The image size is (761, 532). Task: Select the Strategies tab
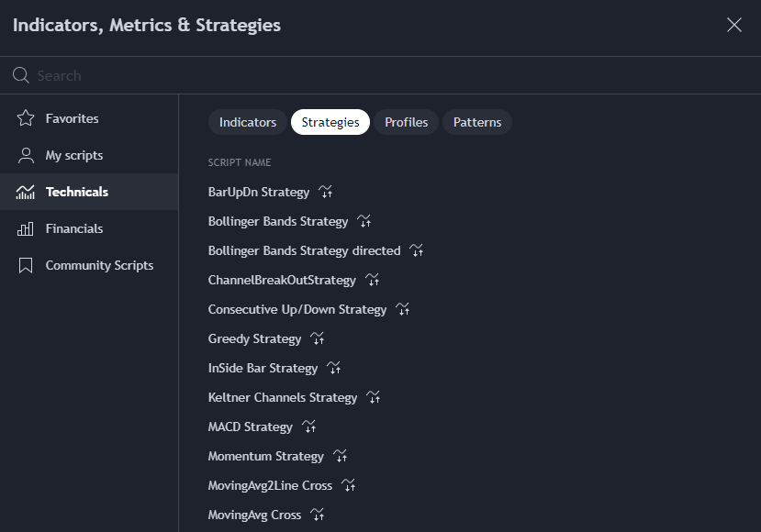pyautogui.click(x=330, y=122)
